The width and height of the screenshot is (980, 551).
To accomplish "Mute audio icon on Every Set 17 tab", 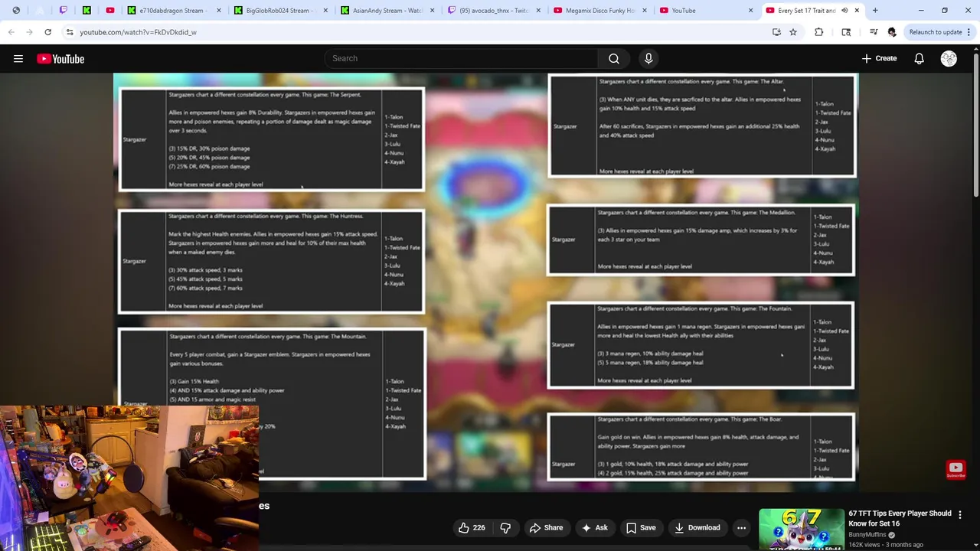I will [x=844, y=11].
